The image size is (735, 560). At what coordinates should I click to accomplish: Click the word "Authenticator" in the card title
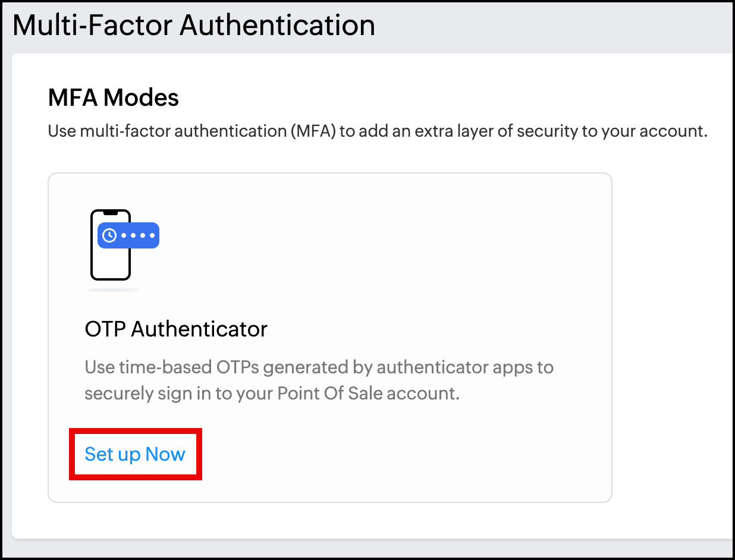[199, 329]
